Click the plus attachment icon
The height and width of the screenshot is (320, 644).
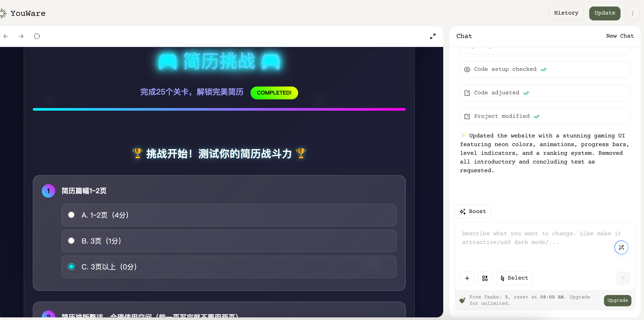[467, 278]
